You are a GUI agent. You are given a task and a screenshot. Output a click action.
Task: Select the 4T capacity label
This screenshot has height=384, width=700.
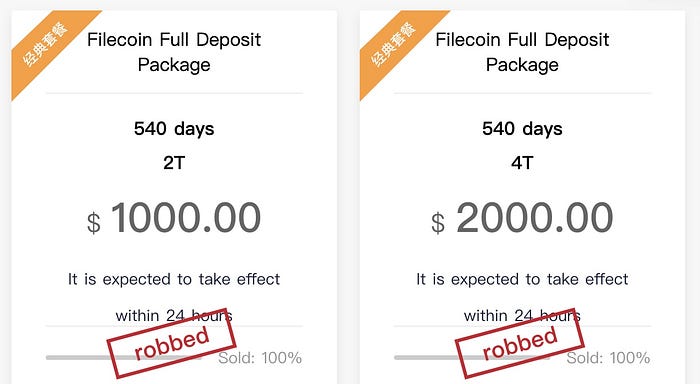522,163
